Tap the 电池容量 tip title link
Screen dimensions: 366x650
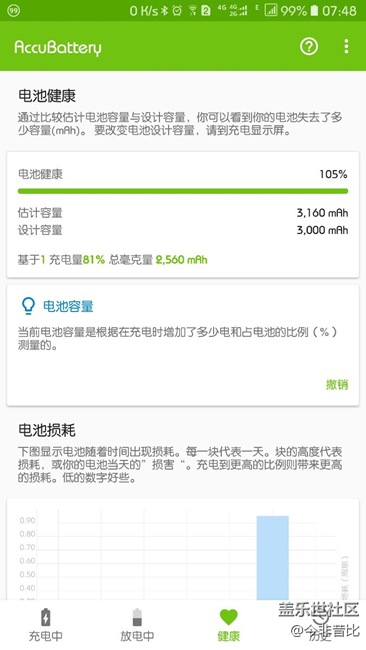[68, 306]
